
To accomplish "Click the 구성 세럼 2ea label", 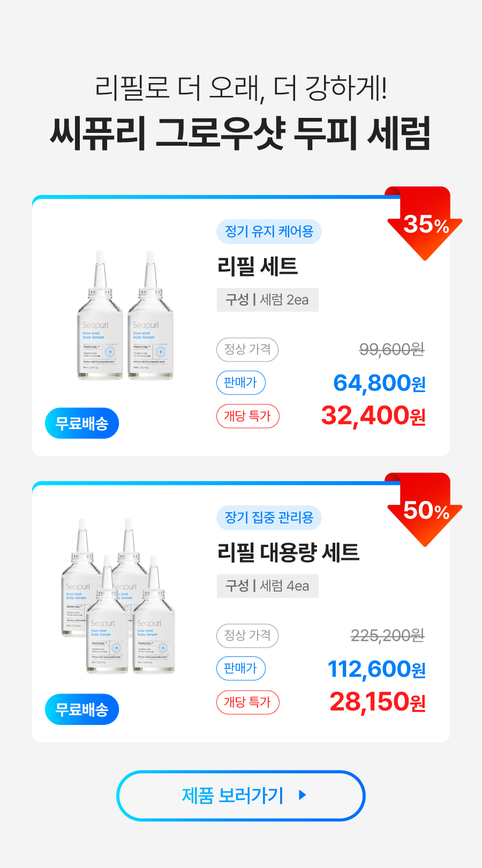I will [267, 300].
